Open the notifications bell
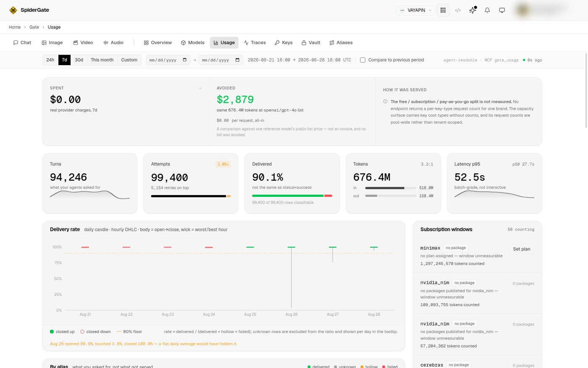The height and width of the screenshot is (368, 588). 487,10
